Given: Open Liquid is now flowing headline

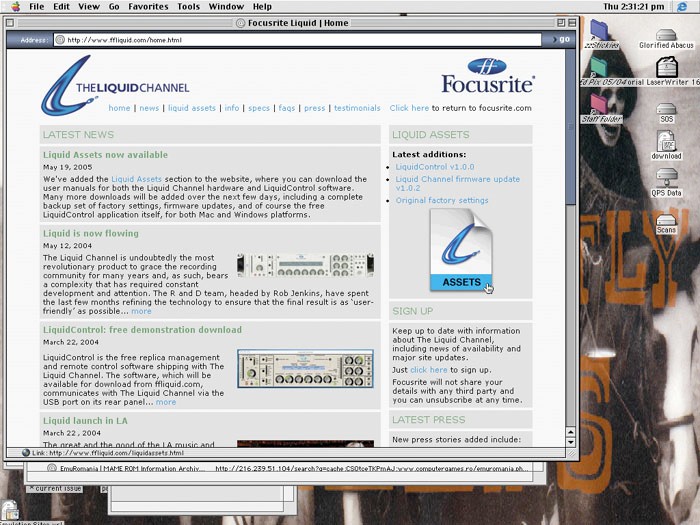Looking at the screenshot, I should (x=91, y=233).
